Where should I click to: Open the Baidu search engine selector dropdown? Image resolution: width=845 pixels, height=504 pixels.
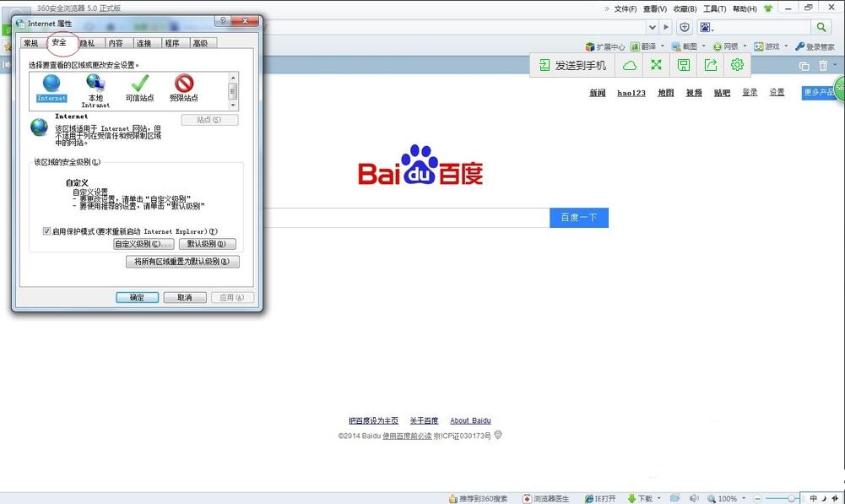click(x=706, y=27)
